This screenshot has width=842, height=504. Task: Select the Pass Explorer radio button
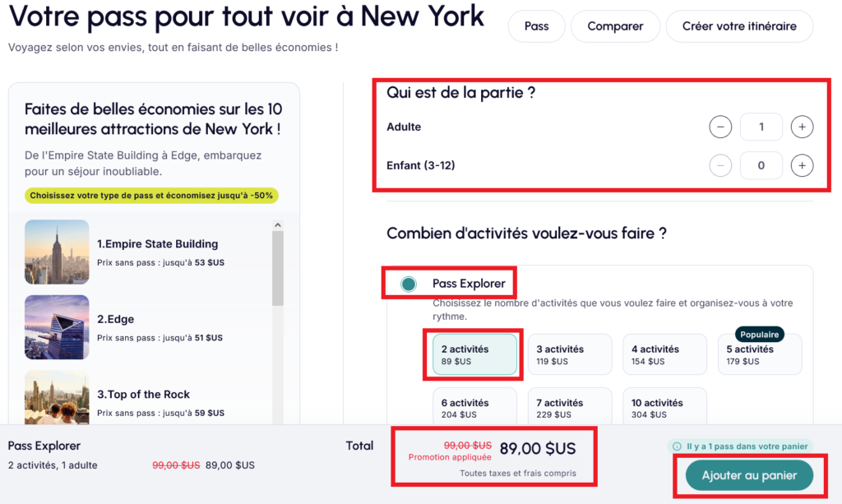click(409, 284)
